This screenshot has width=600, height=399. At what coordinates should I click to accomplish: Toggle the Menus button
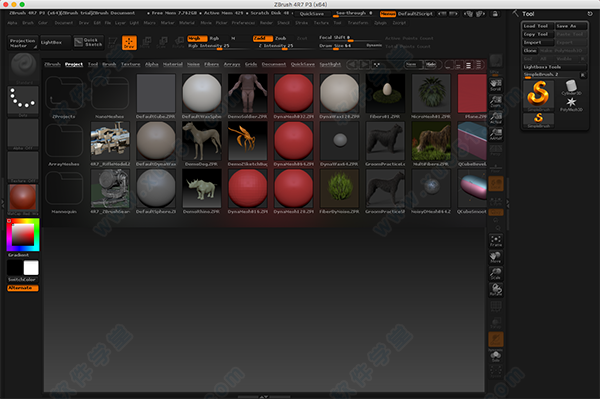click(388, 14)
